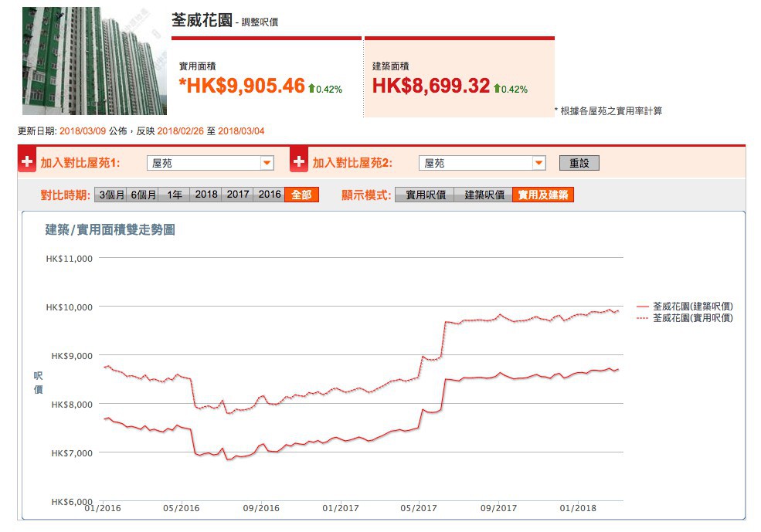Click the green up arrow beside HK$8,699.32
761x532 pixels.
click(x=498, y=89)
